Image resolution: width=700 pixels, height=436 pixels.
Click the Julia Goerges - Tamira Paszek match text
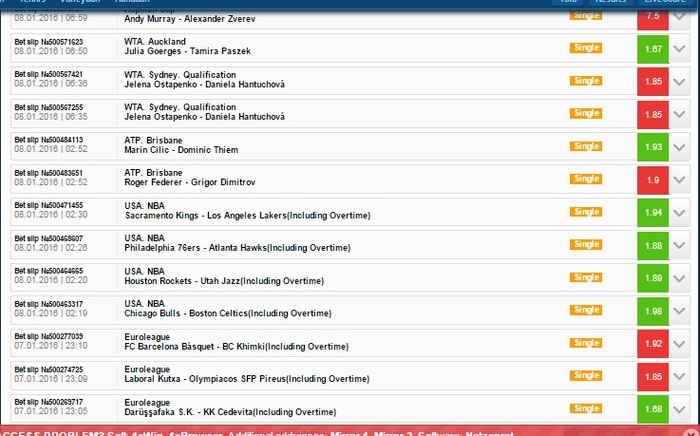pyautogui.click(x=188, y=51)
